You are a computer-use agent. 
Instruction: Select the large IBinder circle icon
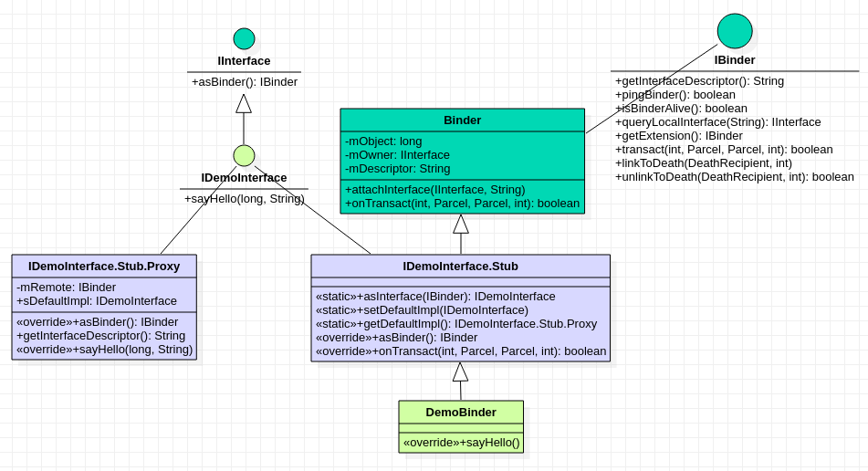(735, 31)
